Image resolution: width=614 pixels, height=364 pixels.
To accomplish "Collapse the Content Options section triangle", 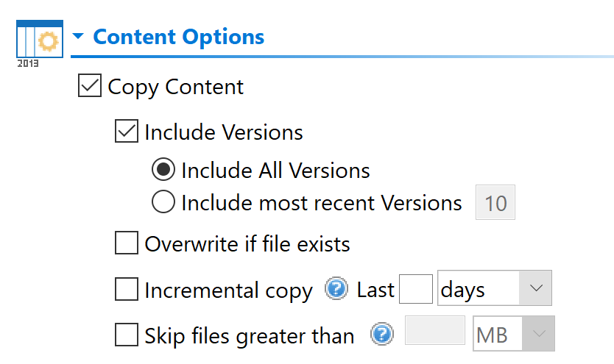I will click(x=78, y=37).
